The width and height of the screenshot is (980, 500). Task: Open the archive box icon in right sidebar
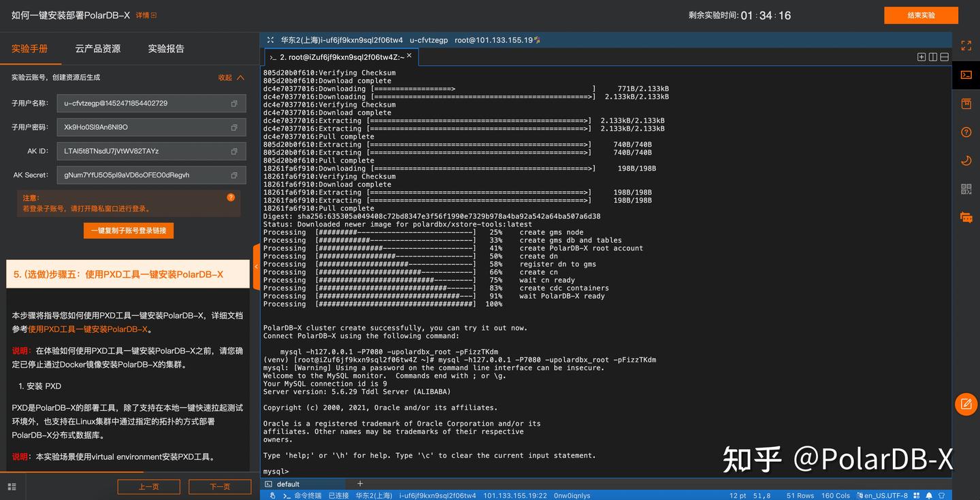pyautogui.click(x=966, y=103)
